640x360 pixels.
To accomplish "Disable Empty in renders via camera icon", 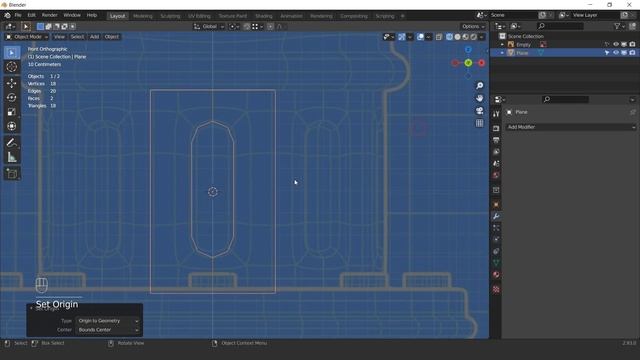I will tap(632, 44).
